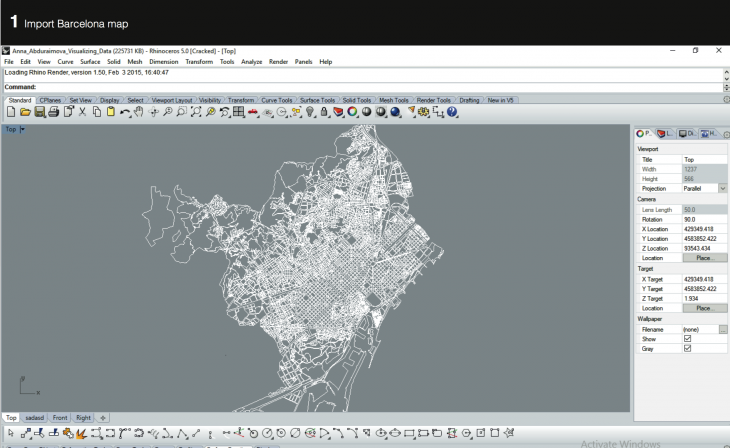Screen dimensions: 730x448
Task: Click the Copy properties document icon
Action: pos(68,112)
